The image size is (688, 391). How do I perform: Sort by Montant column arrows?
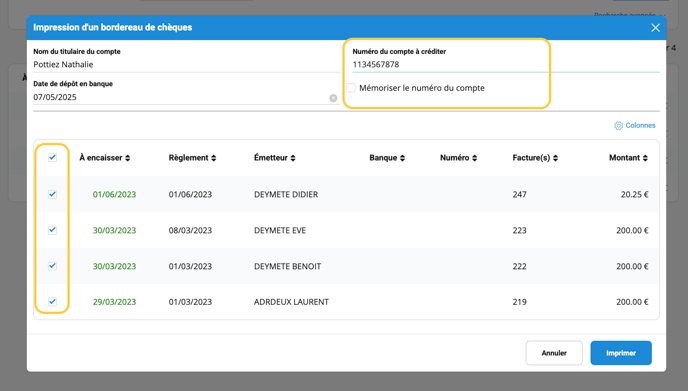645,158
